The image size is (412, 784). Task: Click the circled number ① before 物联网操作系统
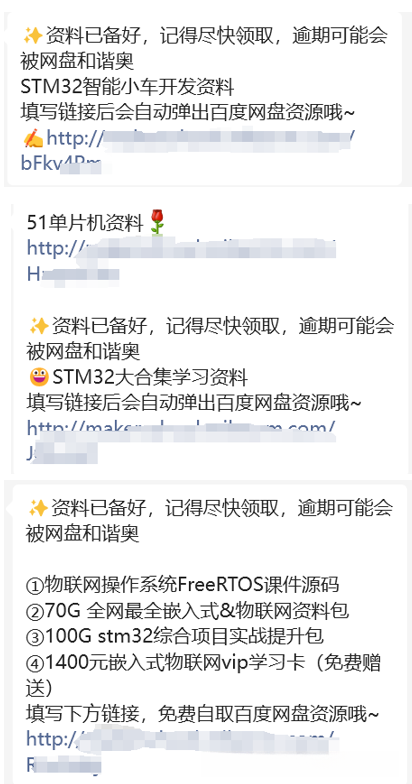pos(35,585)
